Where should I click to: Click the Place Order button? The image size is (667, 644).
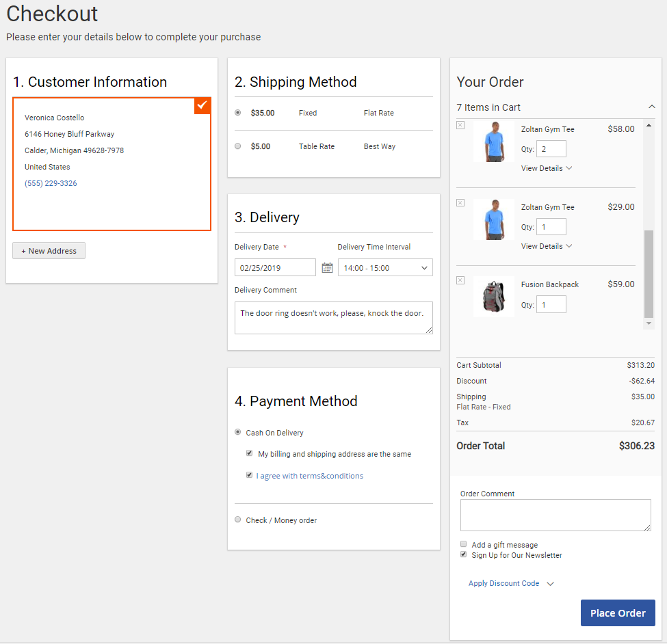tap(617, 613)
